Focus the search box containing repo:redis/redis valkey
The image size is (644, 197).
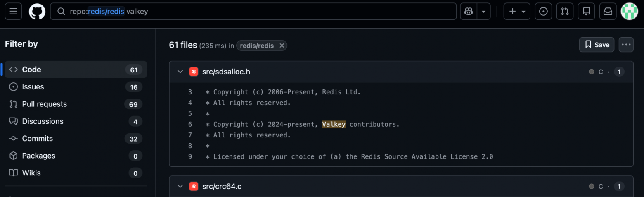pyautogui.click(x=253, y=12)
